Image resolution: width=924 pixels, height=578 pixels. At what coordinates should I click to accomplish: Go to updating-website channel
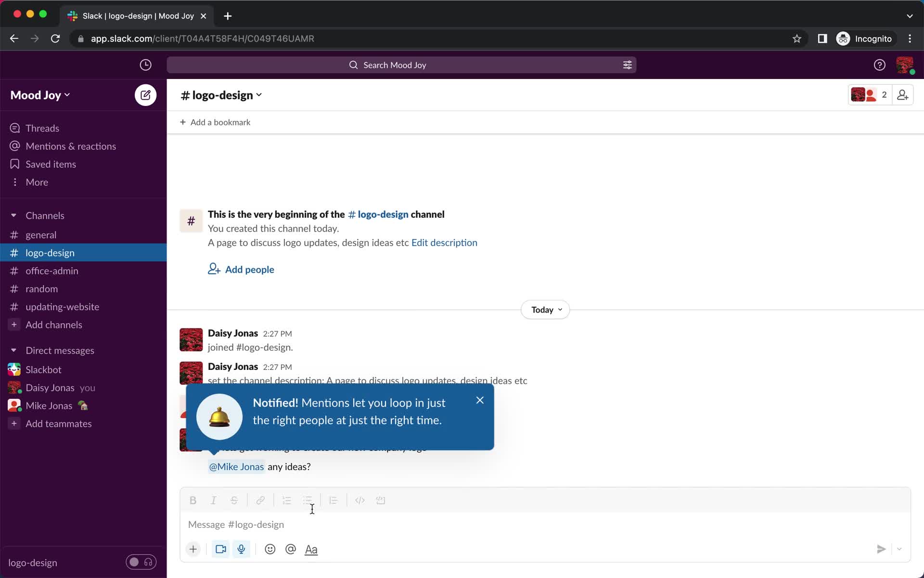(x=83, y=307)
